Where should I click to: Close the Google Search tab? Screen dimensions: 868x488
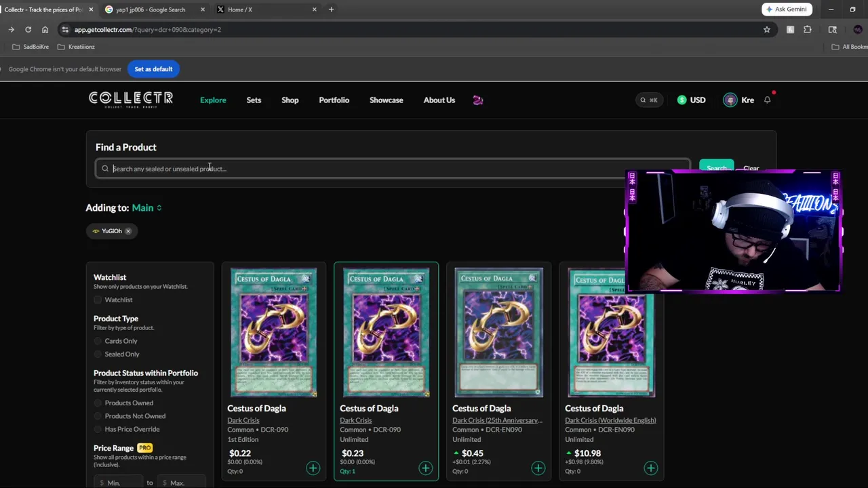point(202,9)
